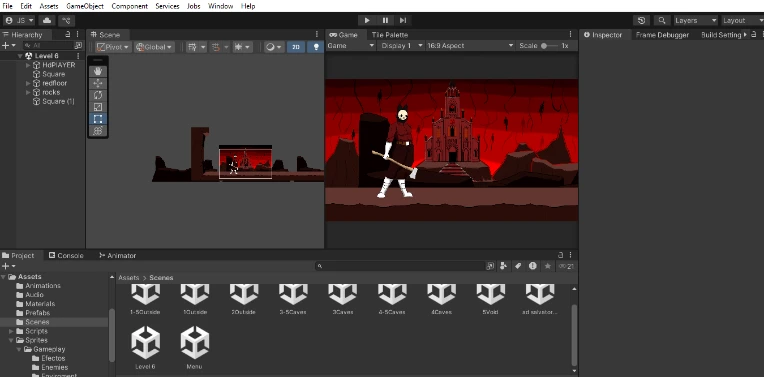Search by type in Project panel
764x377 pixels.
click(503, 266)
